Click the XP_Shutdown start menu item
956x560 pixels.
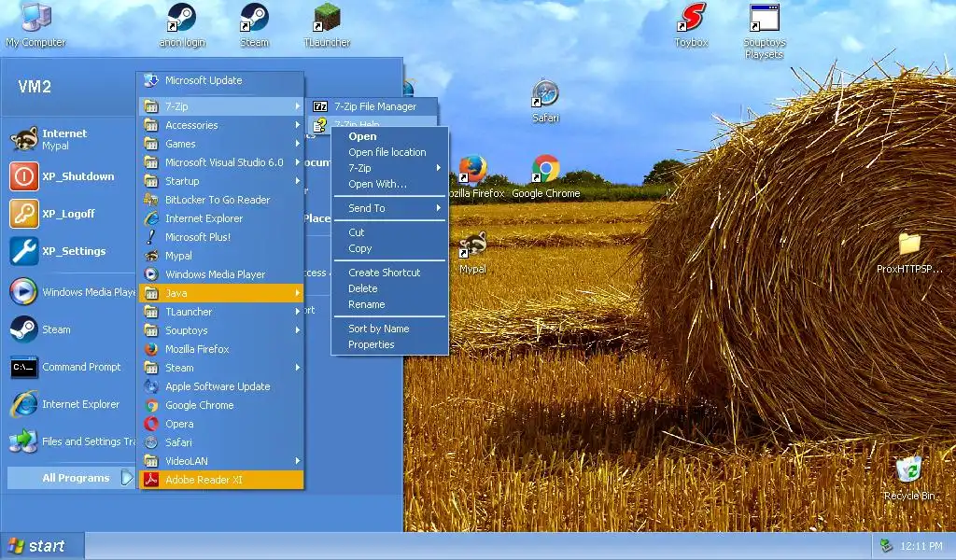pyautogui.click(x=68, y=176)
